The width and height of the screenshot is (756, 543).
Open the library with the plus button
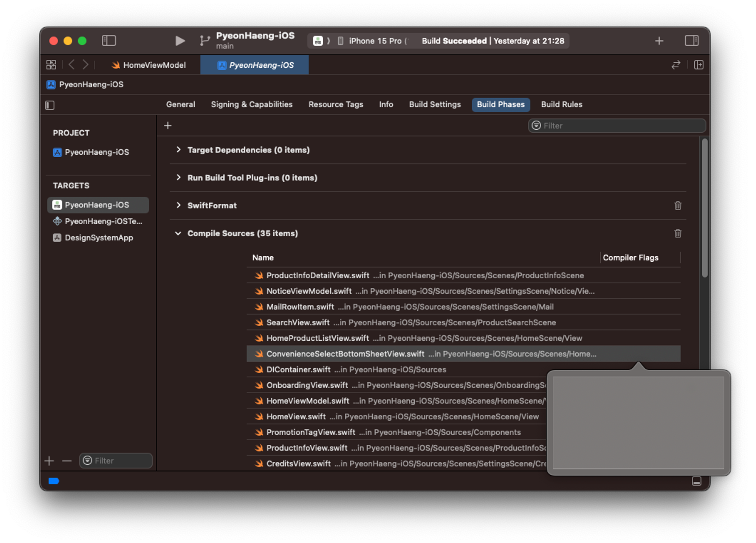pos(659,40)
